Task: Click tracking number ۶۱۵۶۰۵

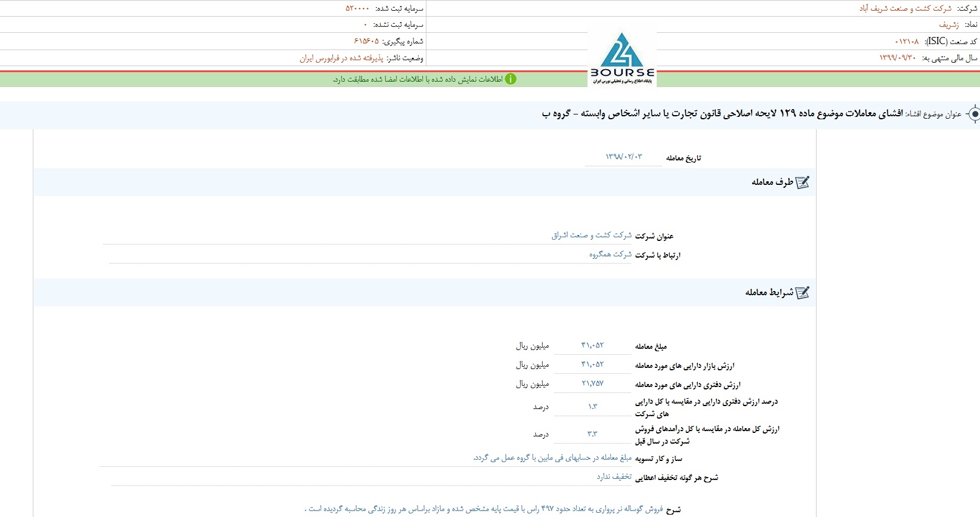Action: [366, 41]
